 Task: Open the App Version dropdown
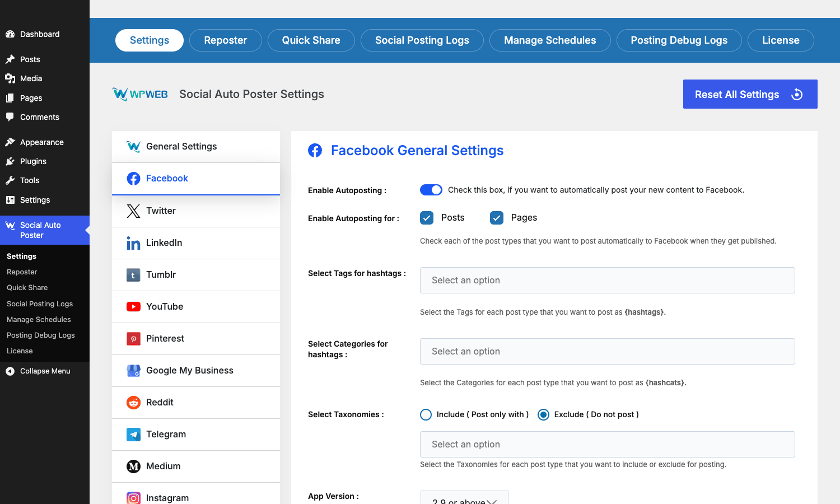(x=464, y=498)
